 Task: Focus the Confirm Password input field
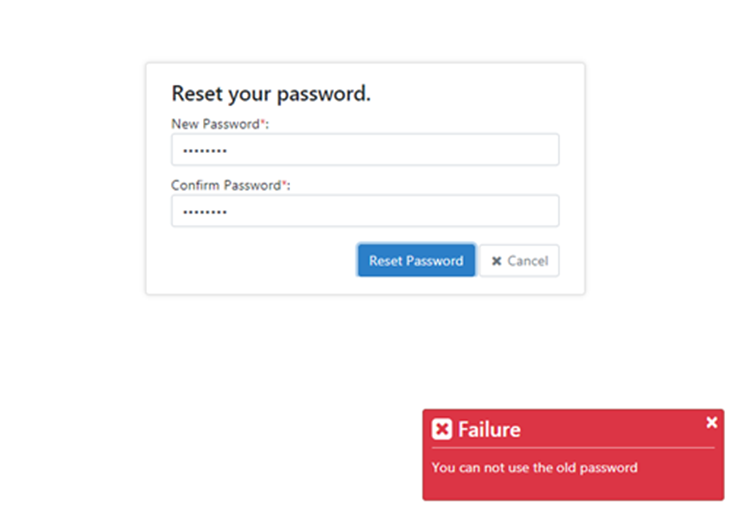(x=365, y=211)
